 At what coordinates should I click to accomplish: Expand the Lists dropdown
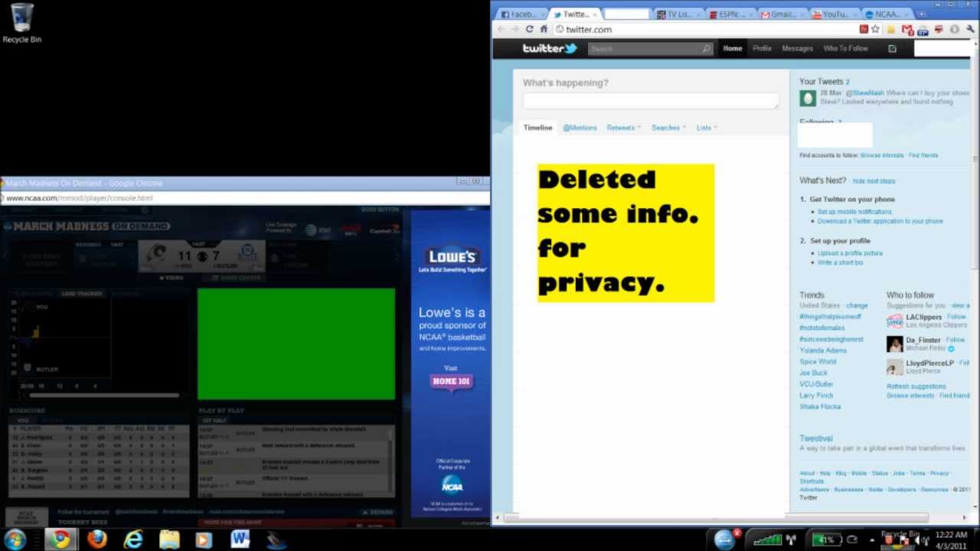[707, 128]
